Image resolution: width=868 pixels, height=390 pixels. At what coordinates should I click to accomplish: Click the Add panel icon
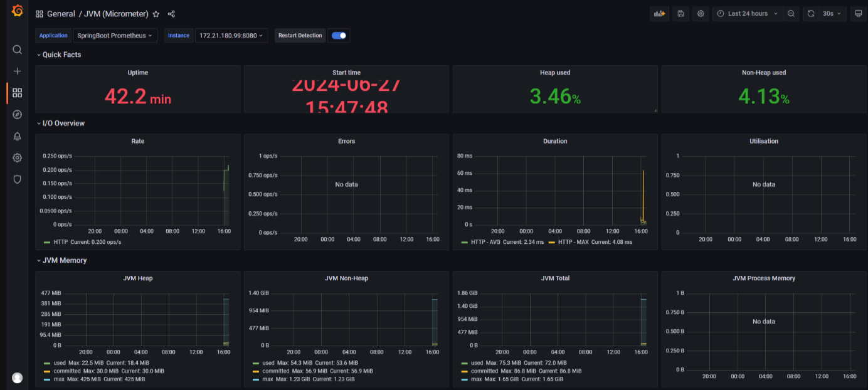tap(659, 14)
